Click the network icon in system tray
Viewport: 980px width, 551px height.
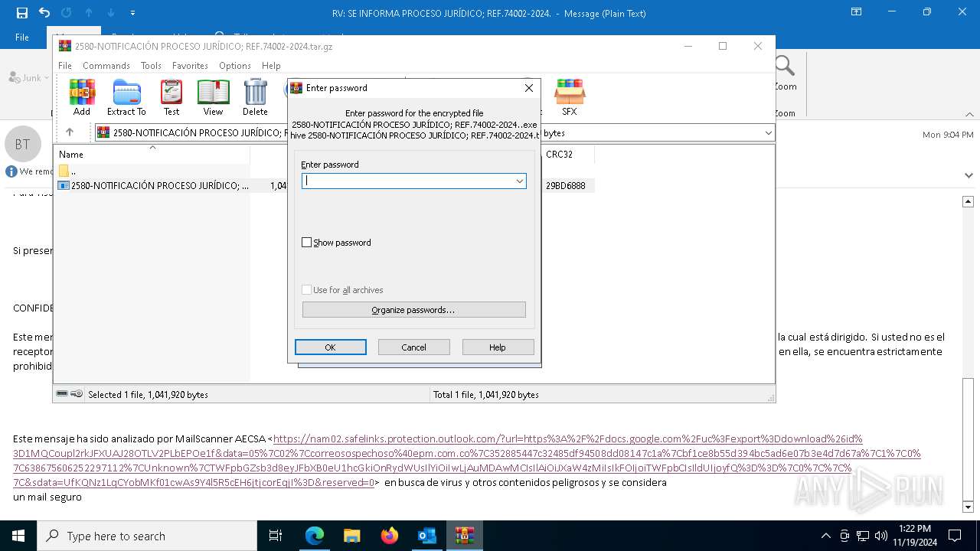point(863,536)
